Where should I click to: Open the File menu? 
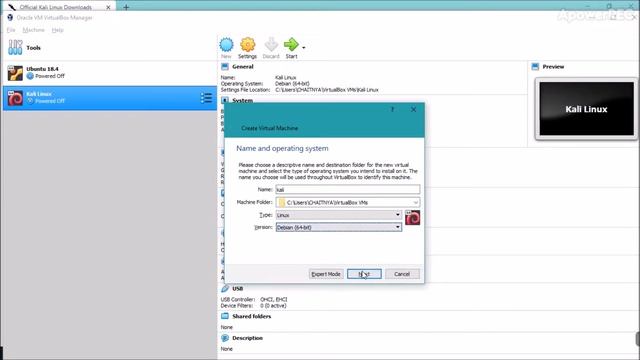[11, 30]
